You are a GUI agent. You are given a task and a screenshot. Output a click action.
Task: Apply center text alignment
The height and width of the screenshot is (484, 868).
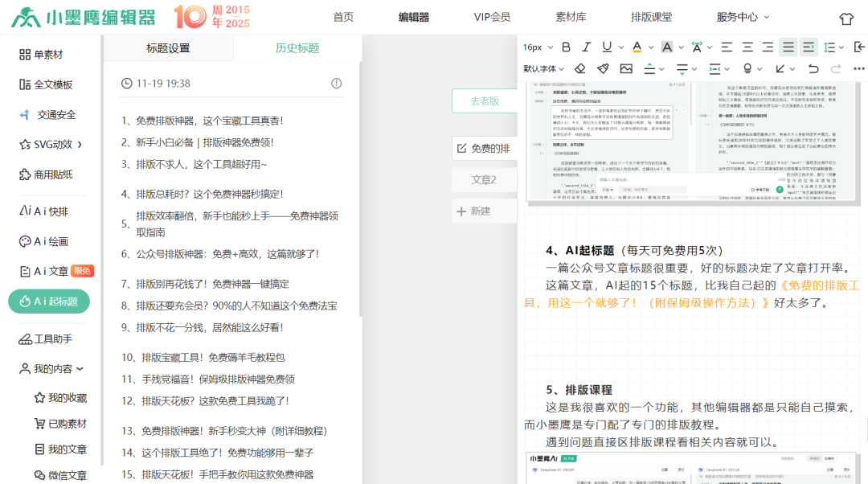click(x=747, y=47)
